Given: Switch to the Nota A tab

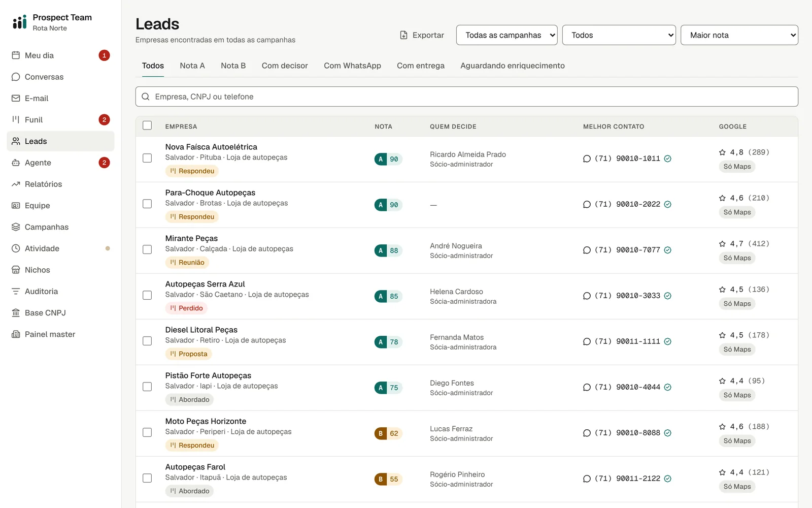Looking at the screenshot, I should point(192,66).
